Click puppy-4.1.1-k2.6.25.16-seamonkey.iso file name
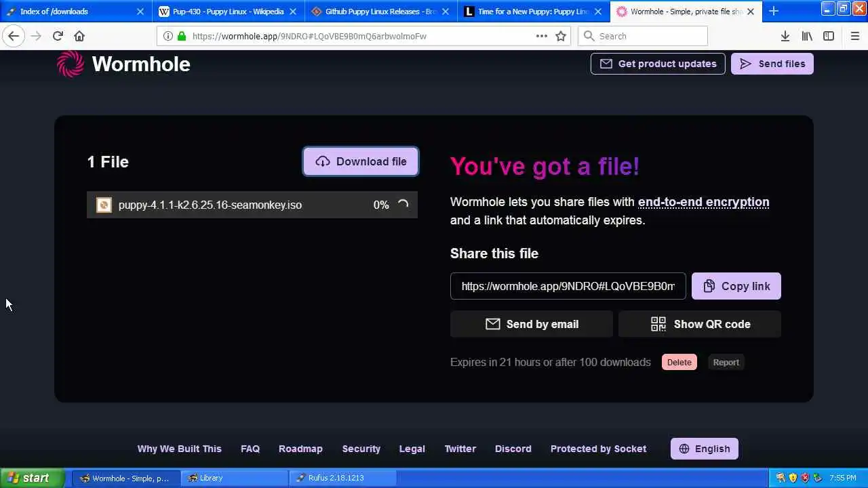The width and height of the screenshot is (868, 488). [x=210, y=205]
